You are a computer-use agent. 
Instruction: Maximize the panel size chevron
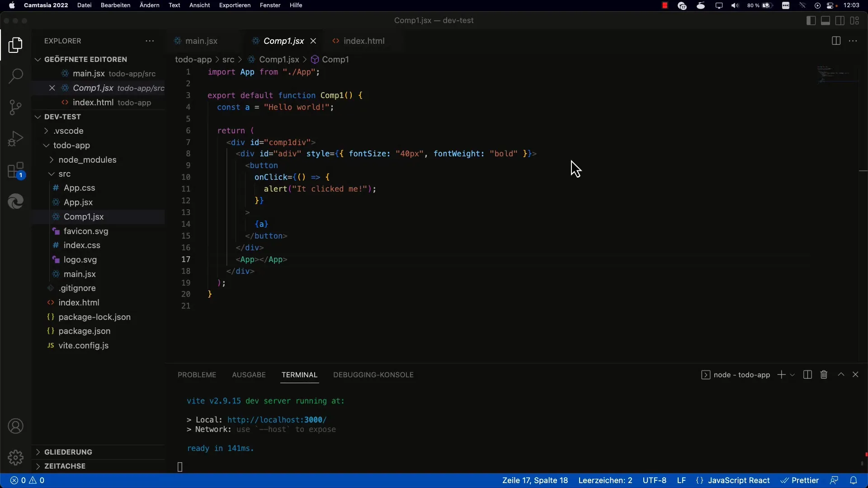[841, 375]
